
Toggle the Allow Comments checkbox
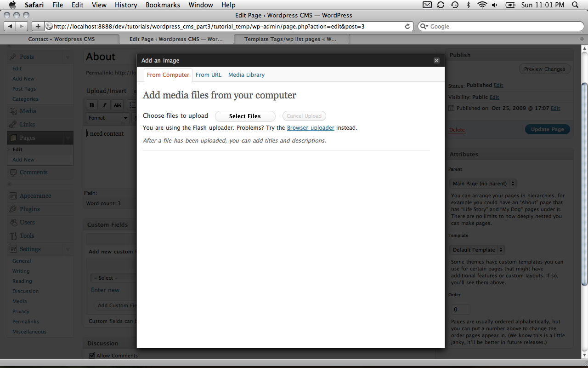92,355
